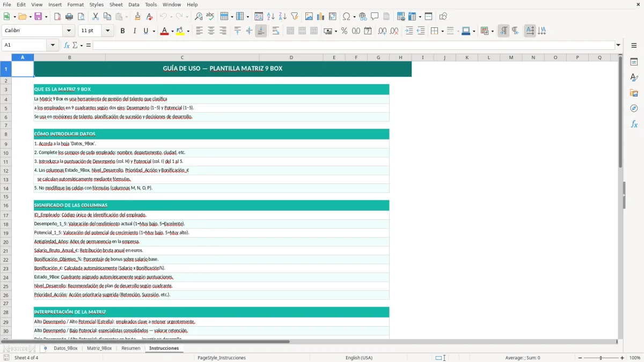644x362 pixels.
Task: Export directly as PDF
Action: pos(57,17)
